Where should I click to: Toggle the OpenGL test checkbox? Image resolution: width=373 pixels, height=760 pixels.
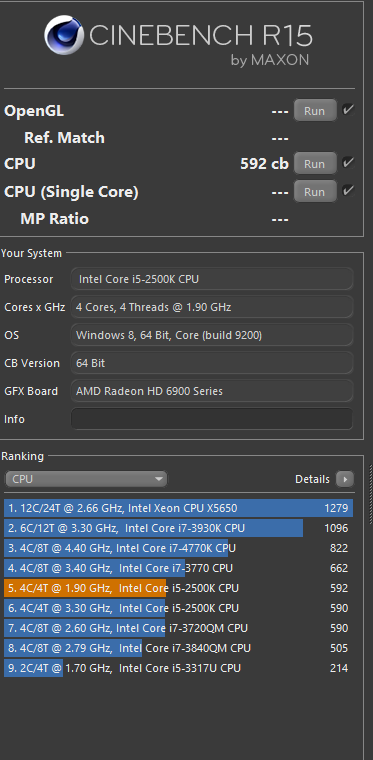pos(348,110)
